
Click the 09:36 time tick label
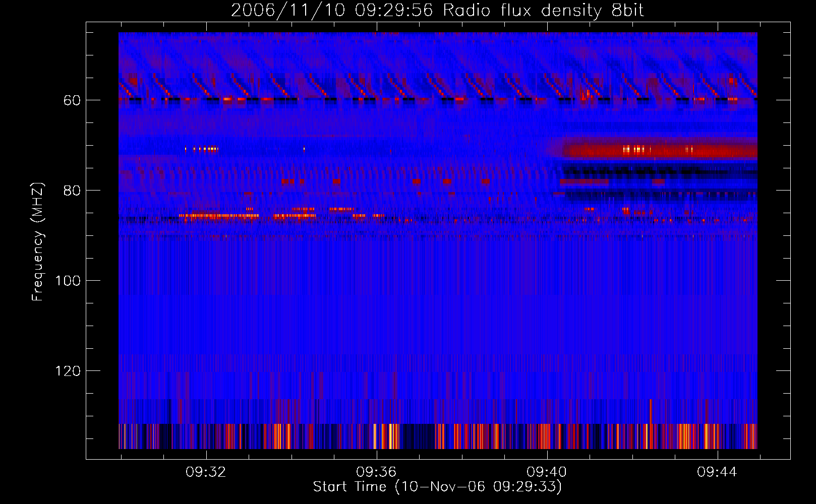(x=376, y=472)
